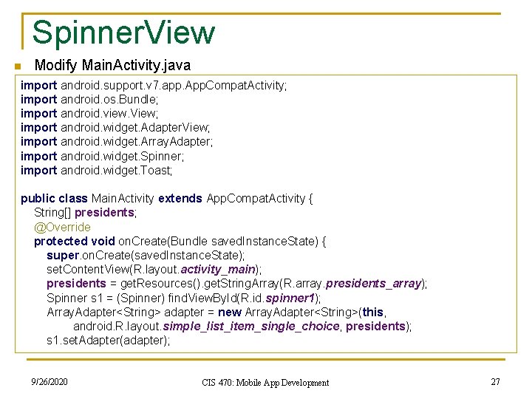This screenshot has height=399, width=532.
Task: Click the 'CIS 470: Mobile App Development' footer
Action: point(265,383)
